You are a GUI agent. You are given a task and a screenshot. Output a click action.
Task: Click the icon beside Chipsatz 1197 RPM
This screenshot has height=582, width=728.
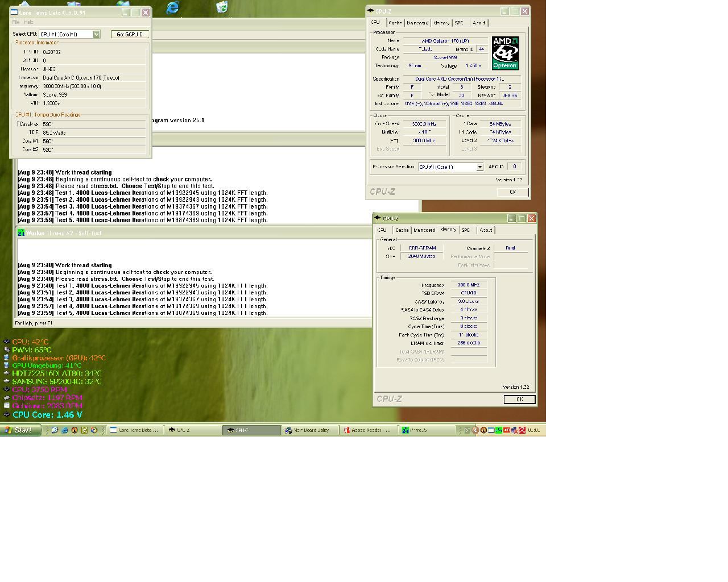(7, 397)
